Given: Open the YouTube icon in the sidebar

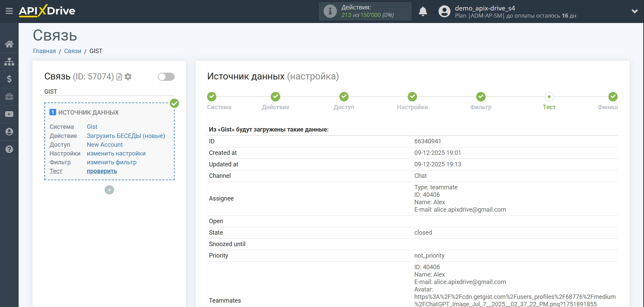Looking at the screenshot, I should click(x=9, y=114).
